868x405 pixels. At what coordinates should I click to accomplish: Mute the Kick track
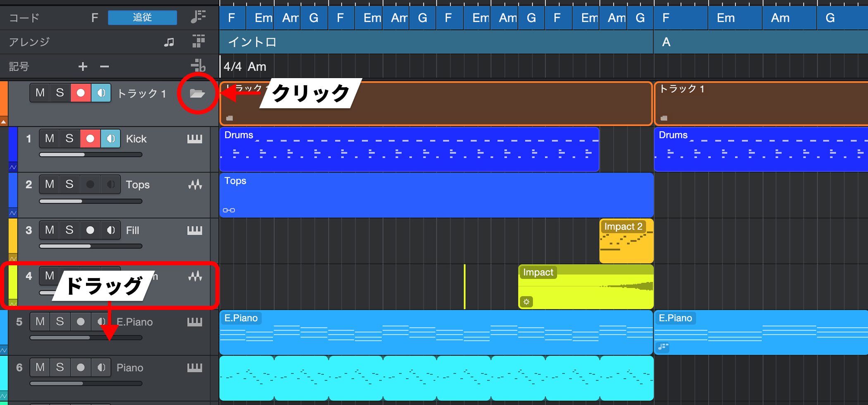(50, 138)
